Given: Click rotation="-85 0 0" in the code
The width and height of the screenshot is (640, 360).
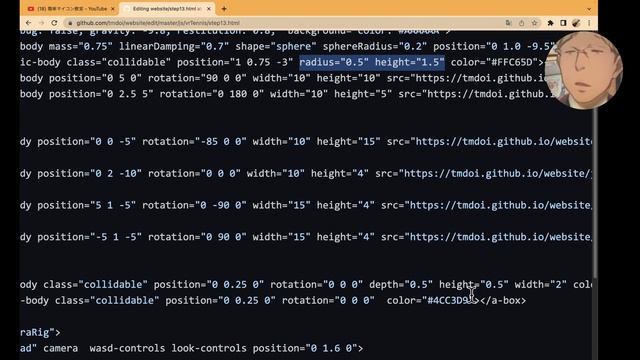Looking at the screenshot, I should coord(194,142).
